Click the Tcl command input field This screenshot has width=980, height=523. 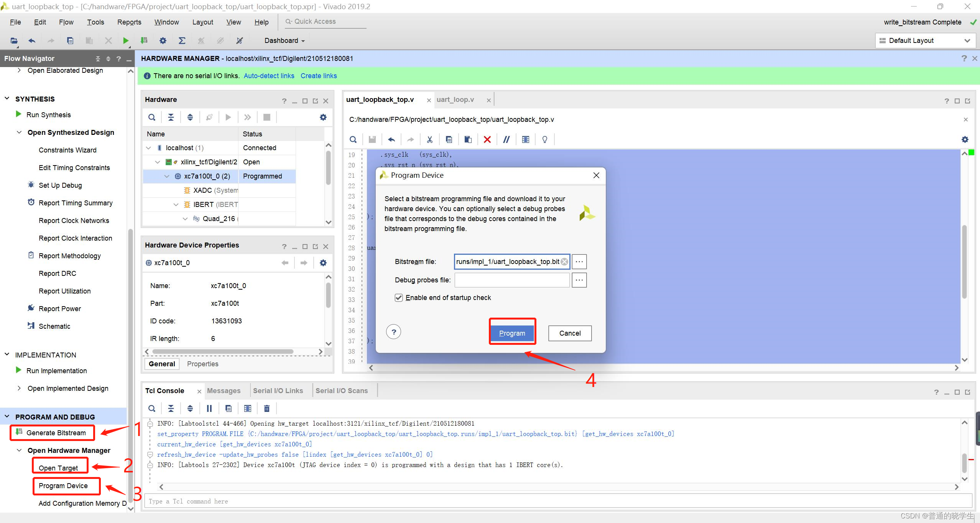pyautogui.click(x=558, y=501)
